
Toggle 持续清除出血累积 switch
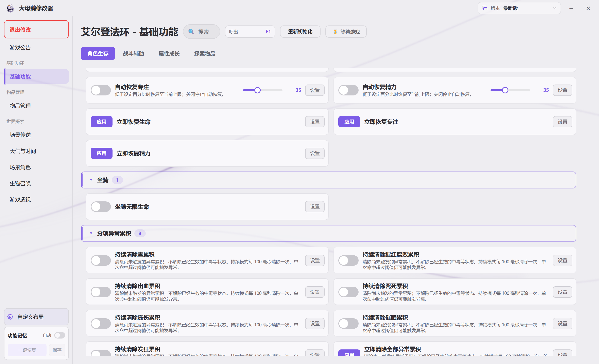point(101,292)
